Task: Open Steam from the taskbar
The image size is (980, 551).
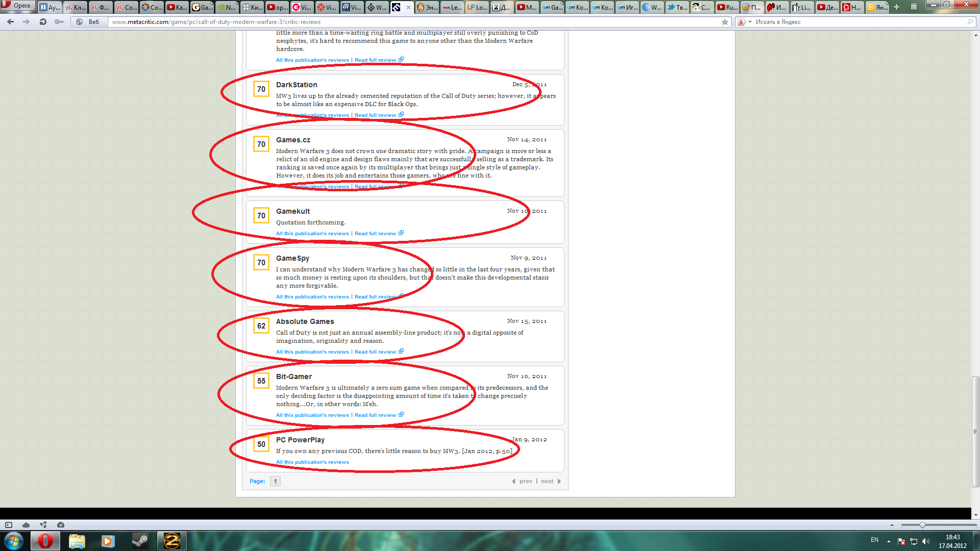Action: pyautogui.click(x=140, y=541)
